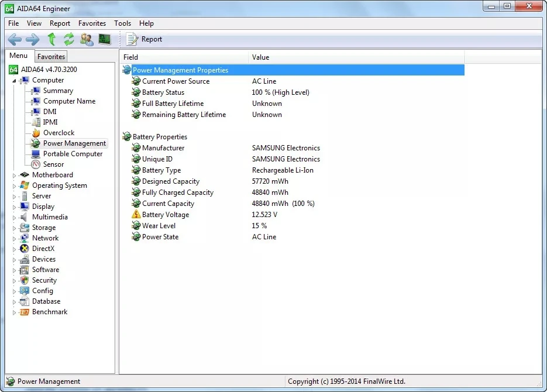Viewport: 547px width, 392px height.
Task: Expand the Server node arrow
Action: click(14, 197)
